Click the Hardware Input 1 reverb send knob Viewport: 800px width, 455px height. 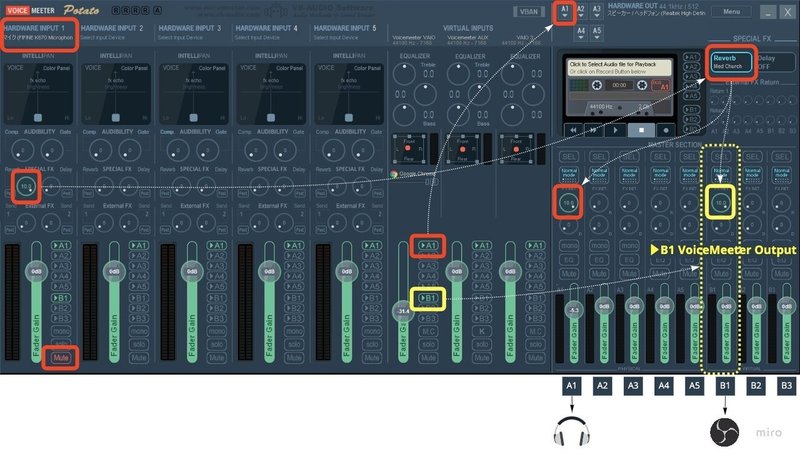click(x=26, y=187)
